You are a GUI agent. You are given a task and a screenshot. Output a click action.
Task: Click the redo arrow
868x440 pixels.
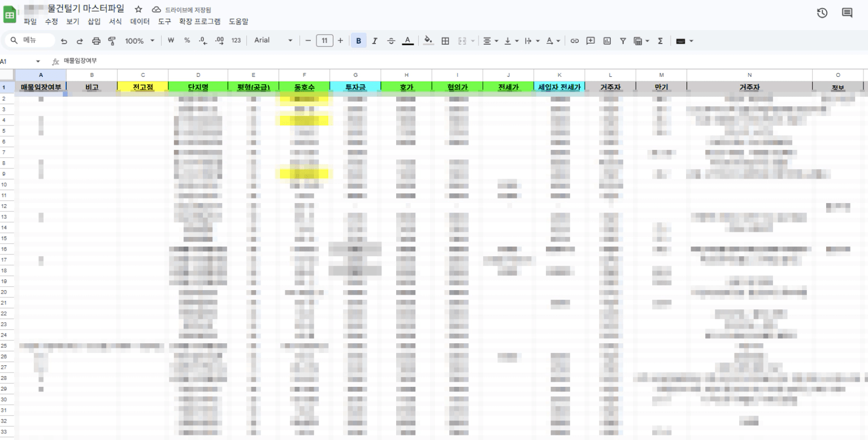(80, 41)
